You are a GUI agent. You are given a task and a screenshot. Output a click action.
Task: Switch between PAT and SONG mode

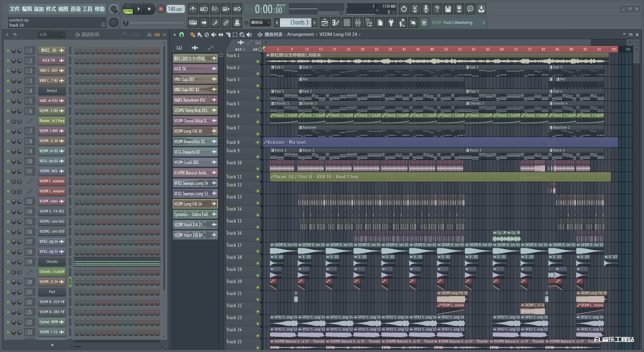[128, 9]
